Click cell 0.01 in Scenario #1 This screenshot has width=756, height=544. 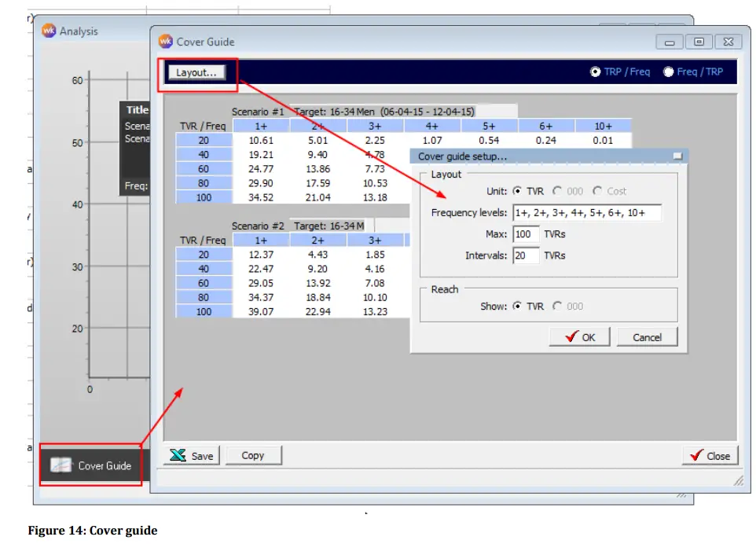coord(604,141)
